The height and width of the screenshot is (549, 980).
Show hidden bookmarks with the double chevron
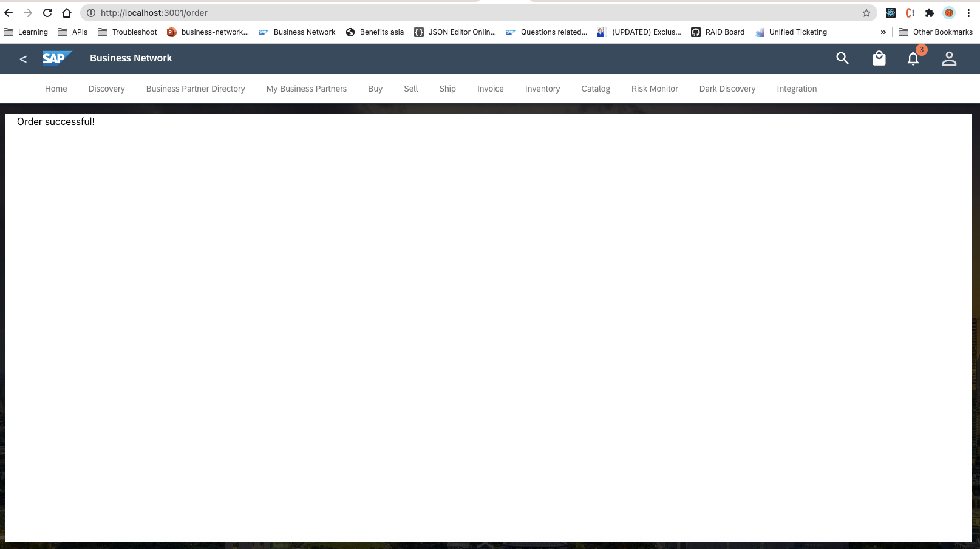883,32
